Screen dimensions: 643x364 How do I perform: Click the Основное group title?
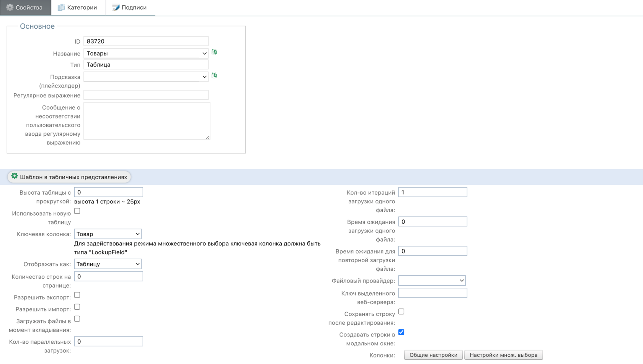[37, 26]
